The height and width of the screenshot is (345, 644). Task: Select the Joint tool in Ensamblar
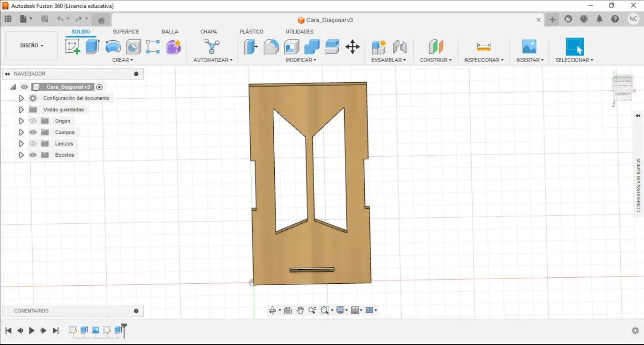tap(400, 47)
